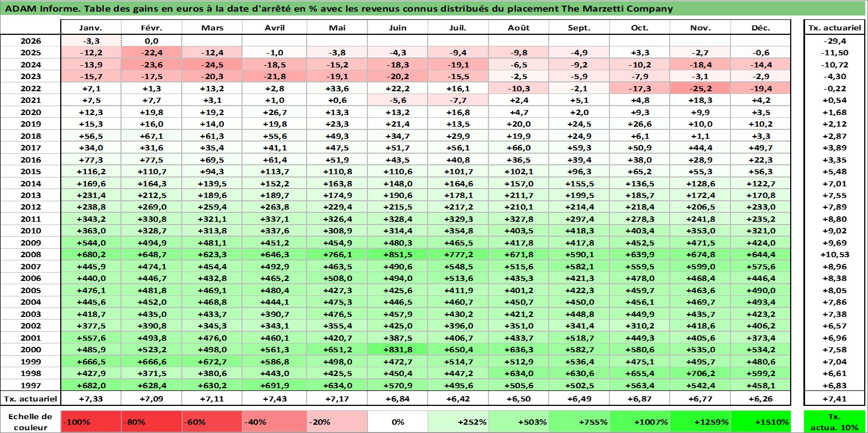
Task: Select cell +518,7 in row 2001
Action: [x=579, y=338]
